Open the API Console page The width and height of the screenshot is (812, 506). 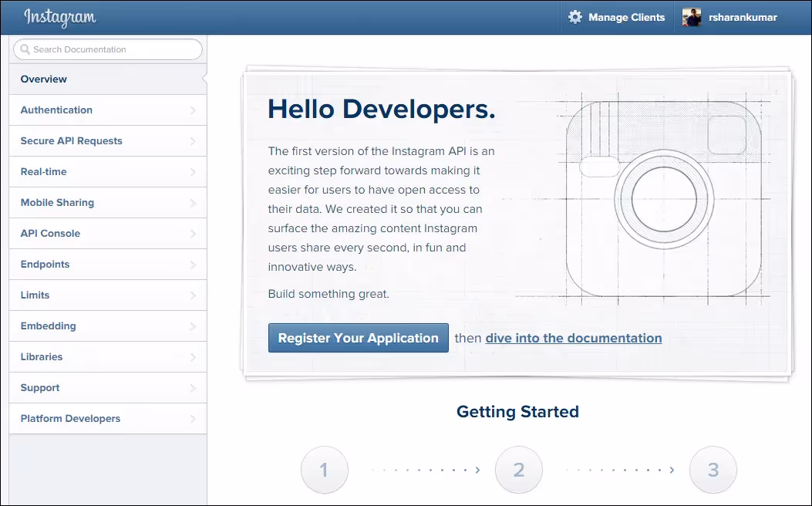[x=108, y=233]
